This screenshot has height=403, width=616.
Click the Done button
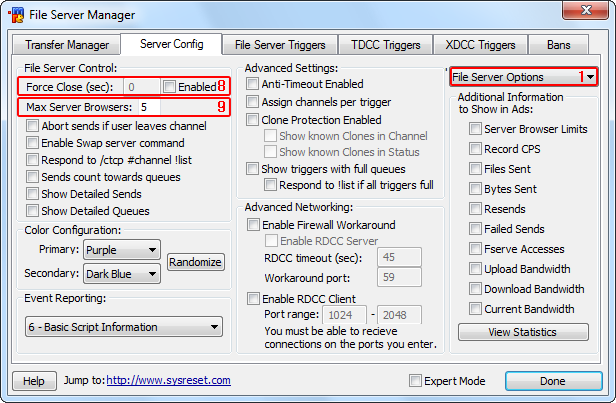[x=553, y=381]
